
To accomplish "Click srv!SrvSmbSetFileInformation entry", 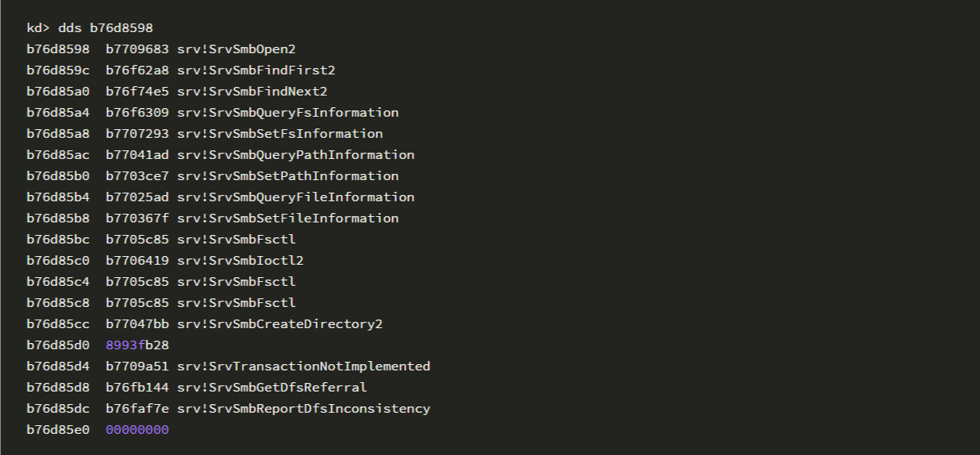I will [287, 218].
